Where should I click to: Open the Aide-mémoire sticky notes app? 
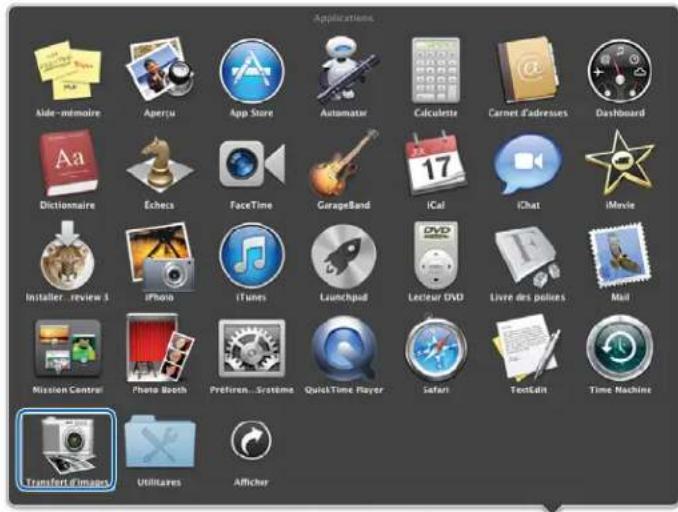pyautogui.click(x=67, y=70)
